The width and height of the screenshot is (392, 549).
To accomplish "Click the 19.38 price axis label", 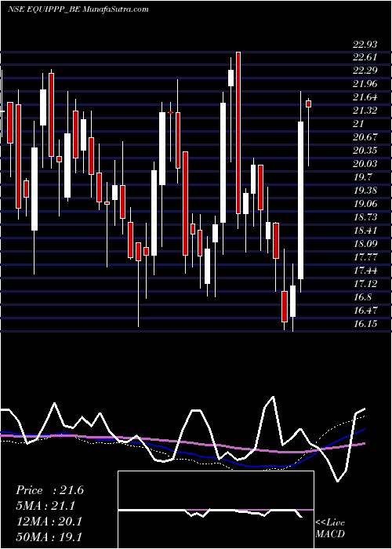I will click(365, 191).
